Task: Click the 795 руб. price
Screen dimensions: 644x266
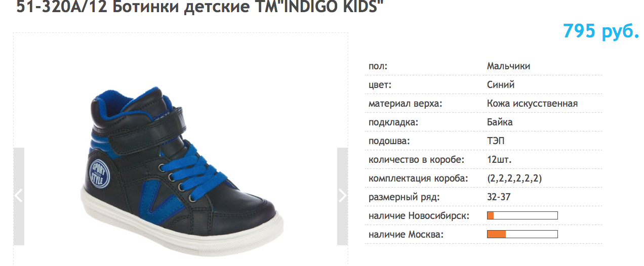Action: [601, 31]
